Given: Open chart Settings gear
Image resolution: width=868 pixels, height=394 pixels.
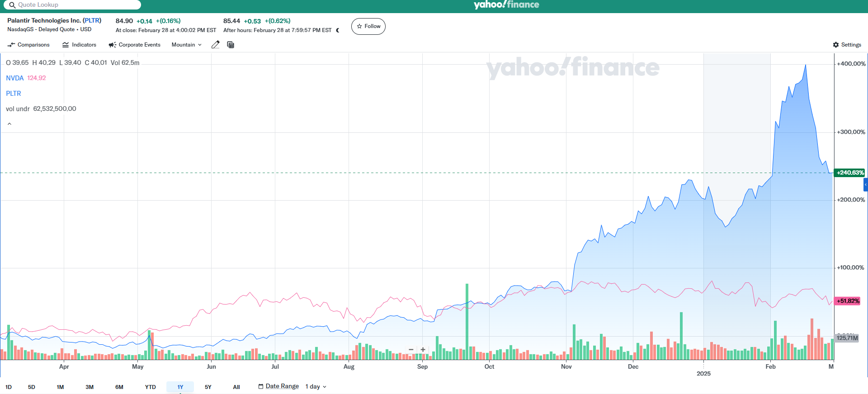Looking at the screenshot, I should pyautogui.click(x=847, y=45).
